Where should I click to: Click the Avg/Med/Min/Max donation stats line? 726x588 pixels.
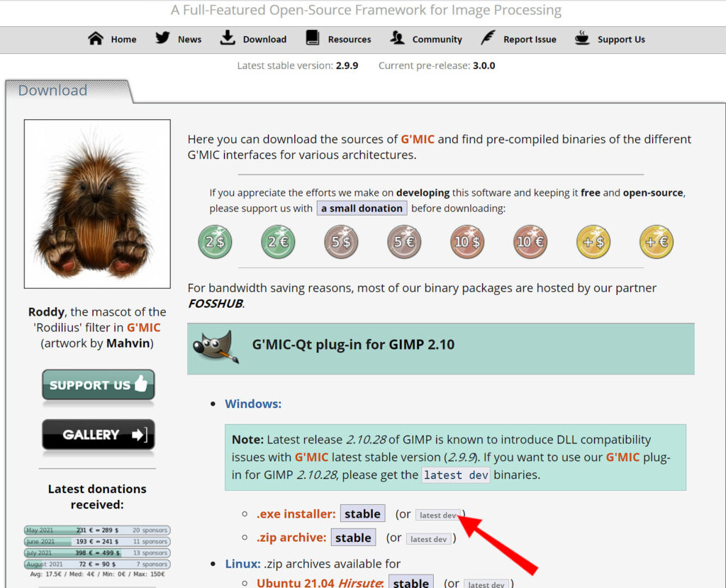(x=97, y=575)
